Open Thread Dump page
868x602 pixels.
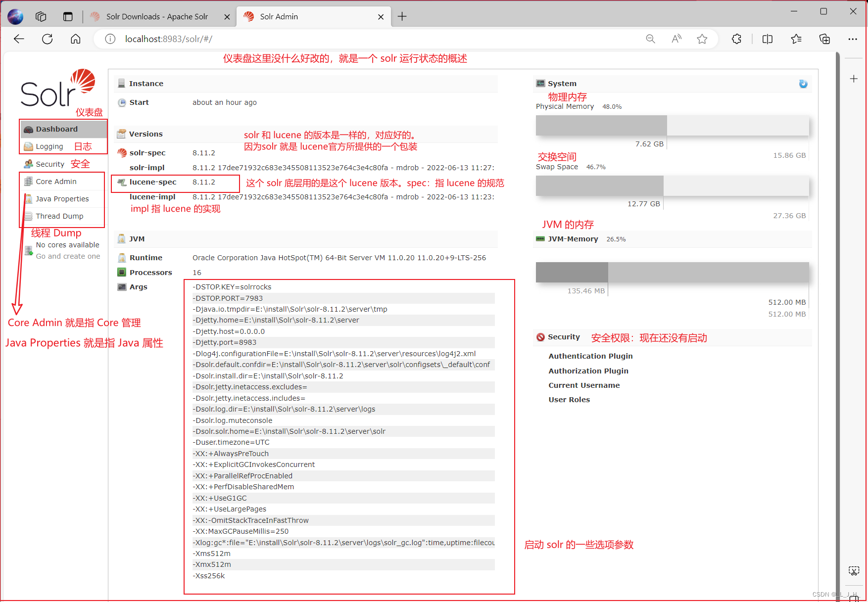click(x=59, y=216)
